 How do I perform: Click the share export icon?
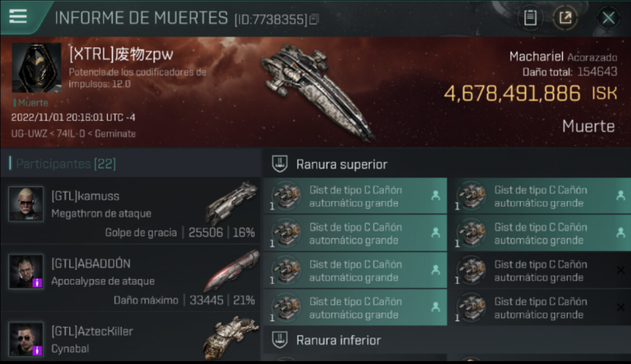(565, 18)
